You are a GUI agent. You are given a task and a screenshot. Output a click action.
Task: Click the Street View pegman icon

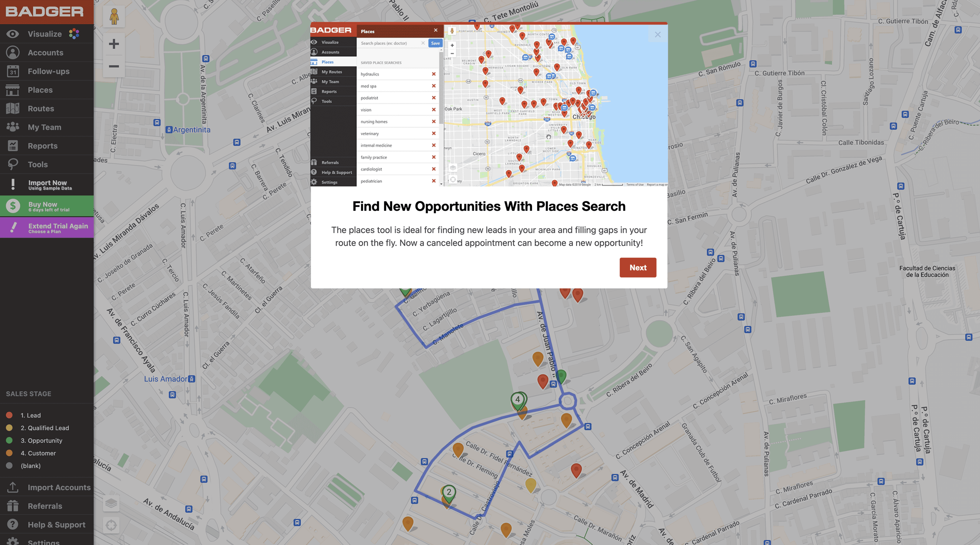[x=114, y=17]
